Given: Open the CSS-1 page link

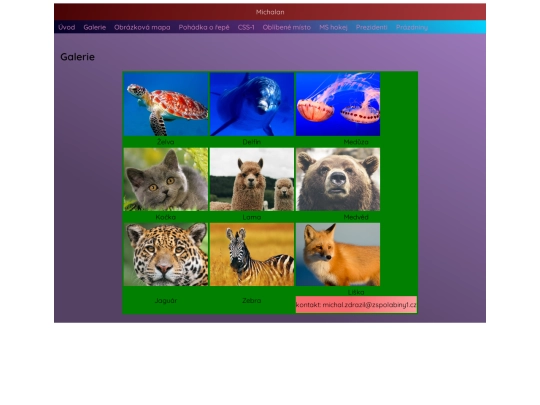Looking at the screenshot, I should pos(246,28).
